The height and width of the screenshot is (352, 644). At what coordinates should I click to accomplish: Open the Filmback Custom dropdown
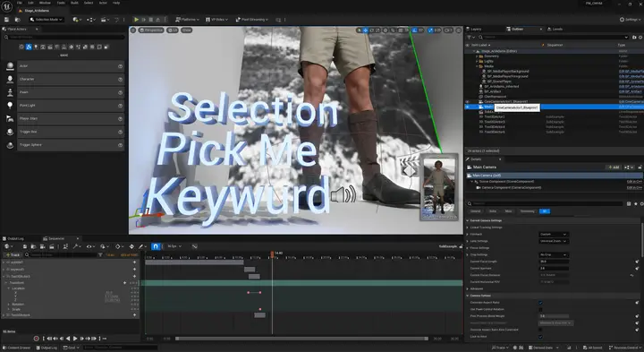pos(554,235)
